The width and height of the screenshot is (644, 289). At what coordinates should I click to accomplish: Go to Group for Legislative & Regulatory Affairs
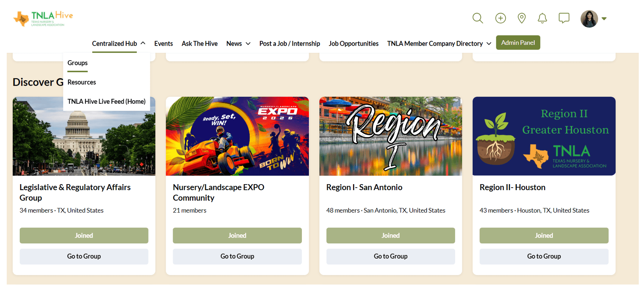pos(84,256)
